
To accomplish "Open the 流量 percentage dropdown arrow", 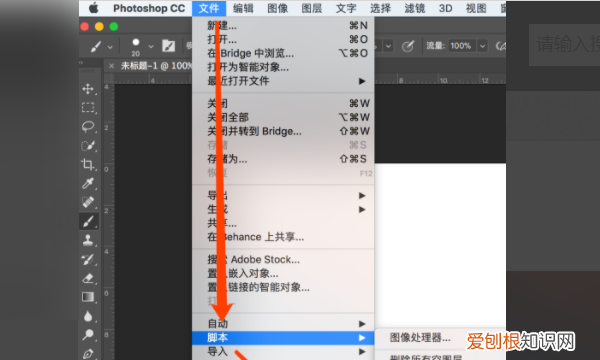I will pyautogui.click(x=482, y=46).
